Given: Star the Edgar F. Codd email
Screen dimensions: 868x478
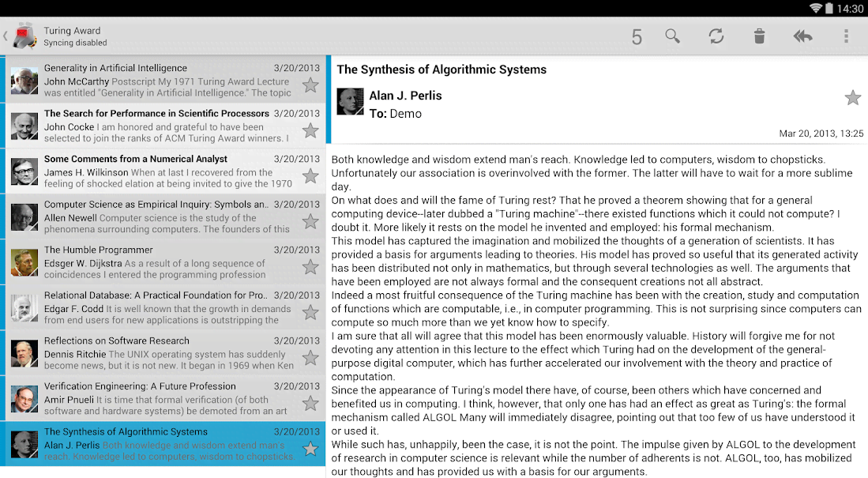Looking at the screenshot, I should [310, 312].
